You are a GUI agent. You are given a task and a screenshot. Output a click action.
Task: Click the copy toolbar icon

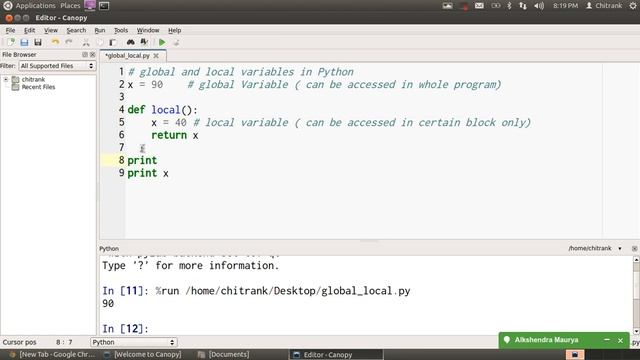99,42
